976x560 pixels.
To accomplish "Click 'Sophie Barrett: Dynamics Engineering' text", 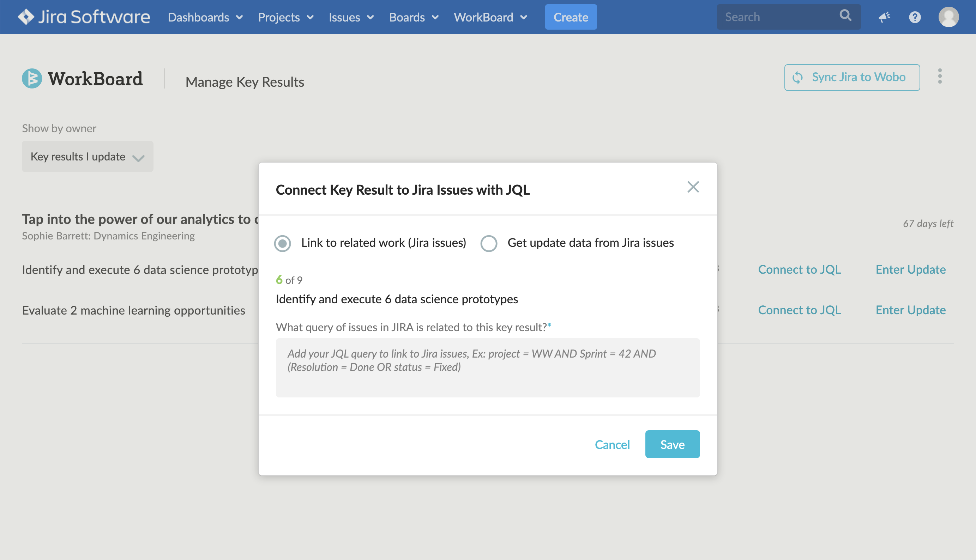I will click(x=108, y=236).
